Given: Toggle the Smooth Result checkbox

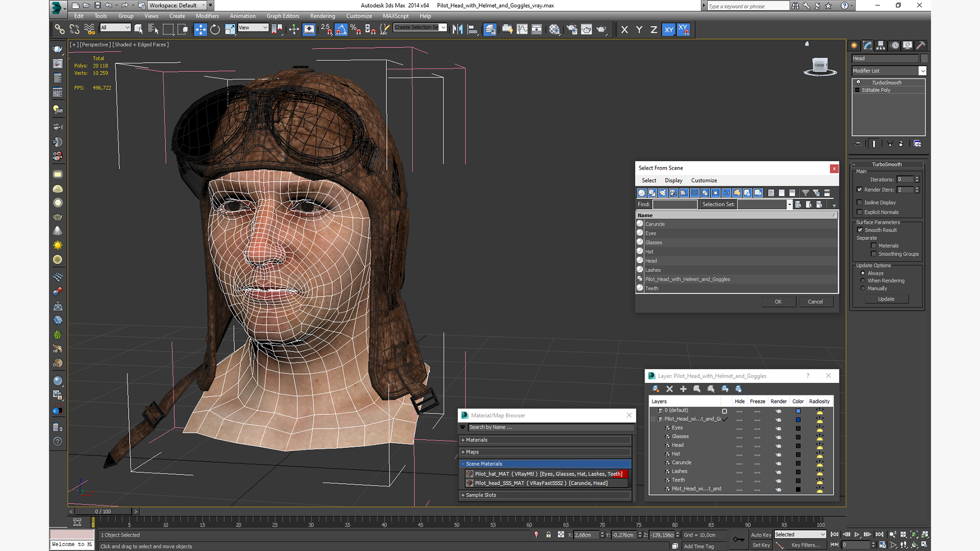Looking at the screenshot, I should coord(860,230).
